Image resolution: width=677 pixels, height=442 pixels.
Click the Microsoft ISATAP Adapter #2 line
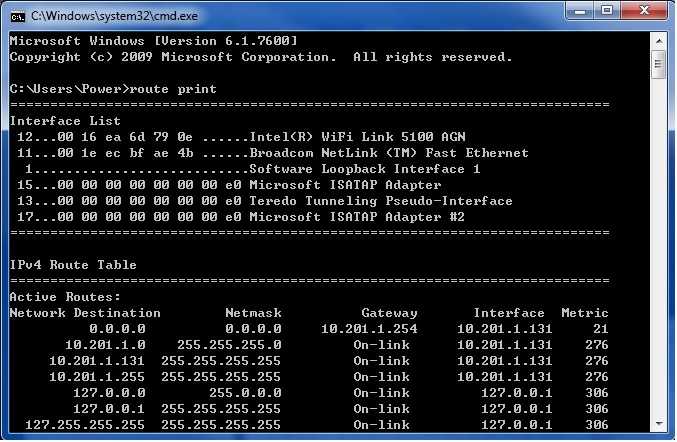354,217
